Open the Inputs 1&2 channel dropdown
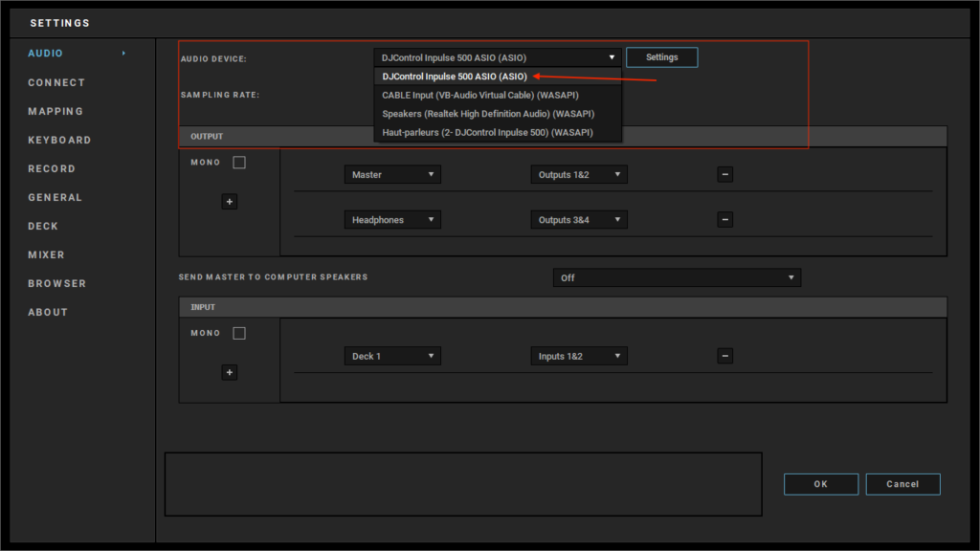980x551 pixels. coord(579,356)
